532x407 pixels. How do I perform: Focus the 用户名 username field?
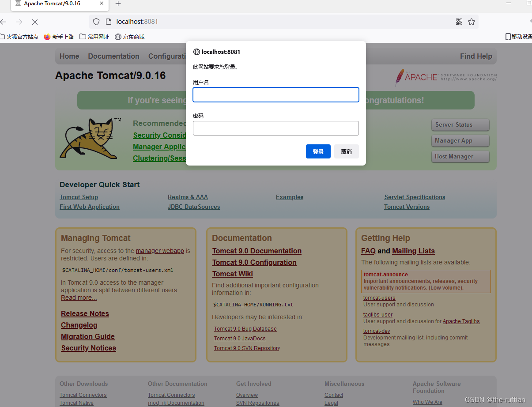point(276,94)
